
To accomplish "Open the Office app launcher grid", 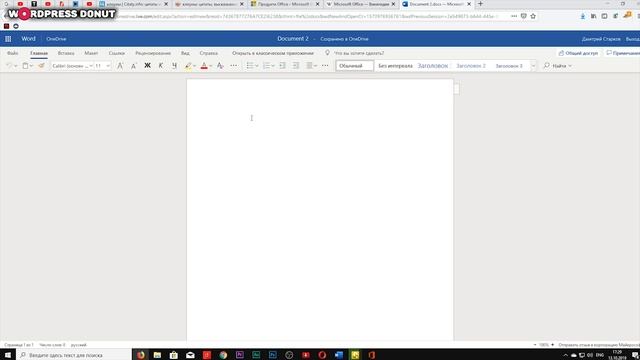I will [x=8, y=39].
